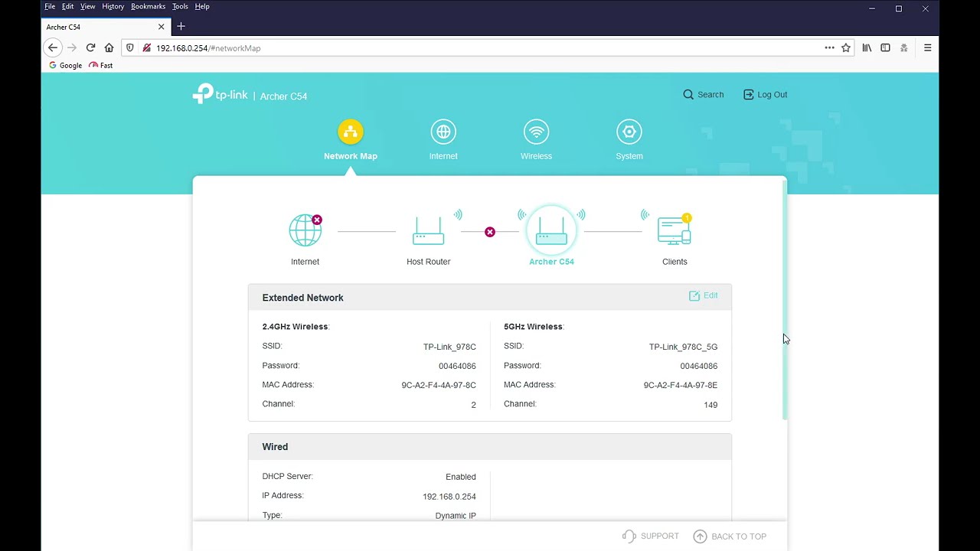Open the page actions ellipsis menu
This screenshot has height=551, width=980.
tap(829, 47)
